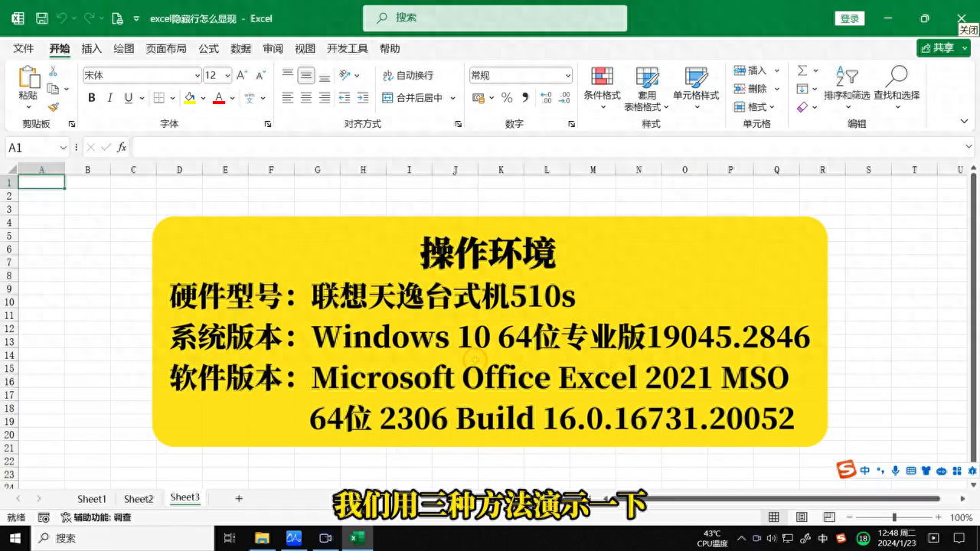The image size is (980, 551).
Task: Click the increase decimal icon
Action: (546, 98)
